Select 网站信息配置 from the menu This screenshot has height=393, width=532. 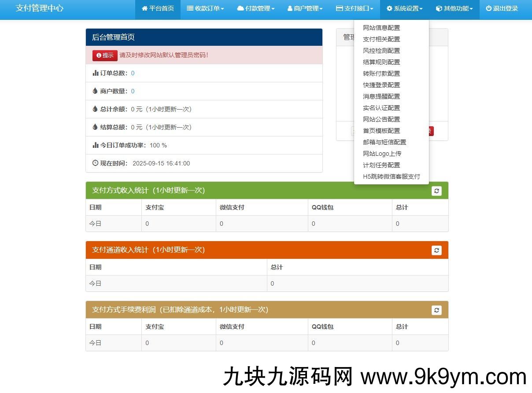tap(381, 28)
